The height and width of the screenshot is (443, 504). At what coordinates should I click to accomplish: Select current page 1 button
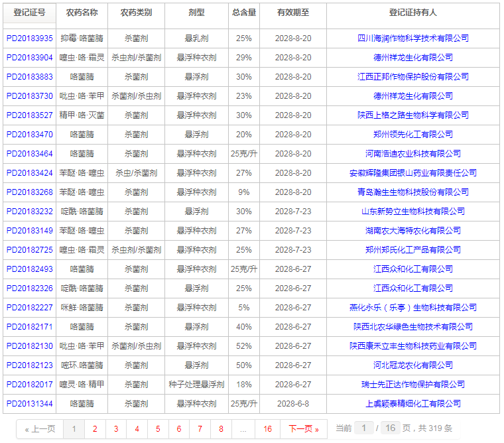point(74,429)
